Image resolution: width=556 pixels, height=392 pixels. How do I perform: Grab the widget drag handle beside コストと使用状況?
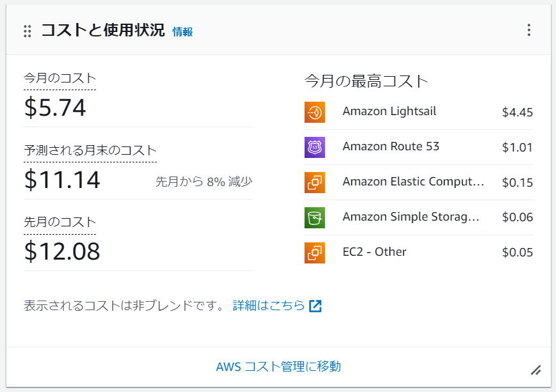coord(28,31)
